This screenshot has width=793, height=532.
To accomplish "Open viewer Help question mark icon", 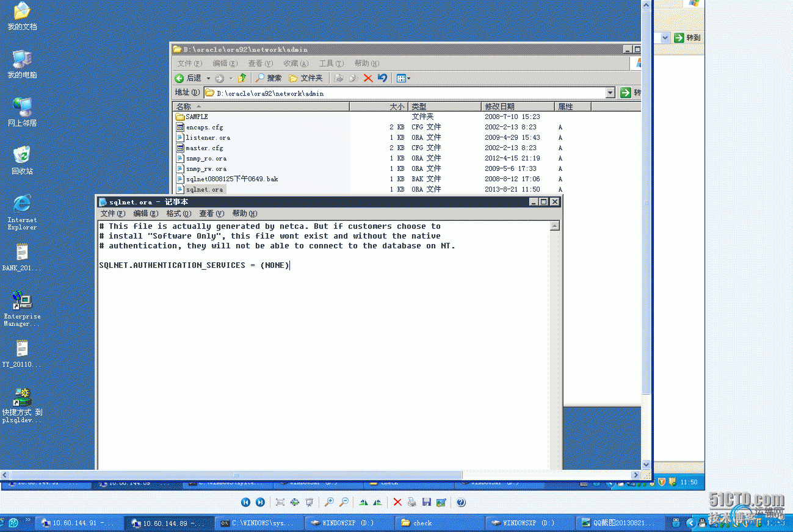I will [x=461, y=502].
